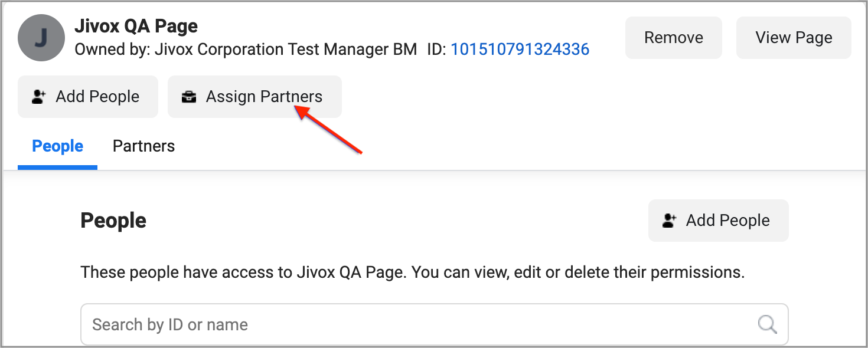This screenshot has width=868, height=348.
Task: Click the People section heading
Action: point(113,221)
